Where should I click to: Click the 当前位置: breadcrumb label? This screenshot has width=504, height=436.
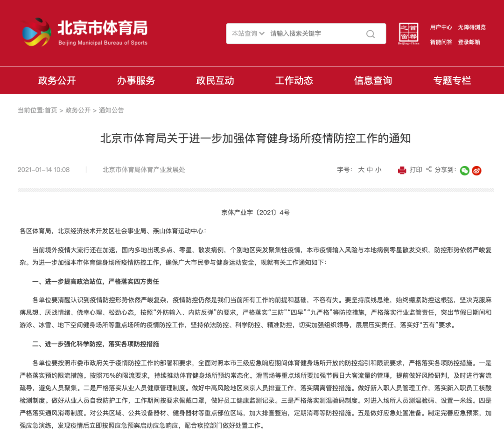pyautogui.click(x=31, y=110)
